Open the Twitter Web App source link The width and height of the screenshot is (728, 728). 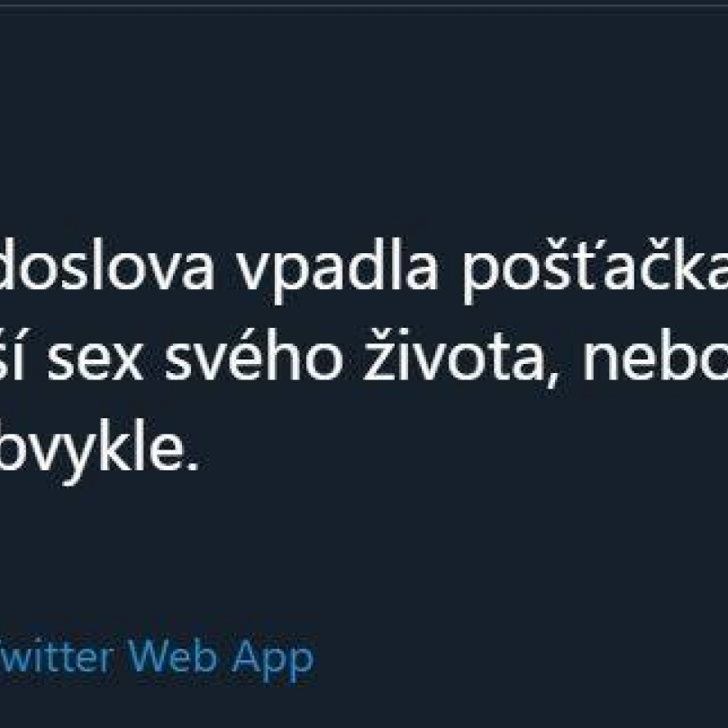[x=157, y=660]
